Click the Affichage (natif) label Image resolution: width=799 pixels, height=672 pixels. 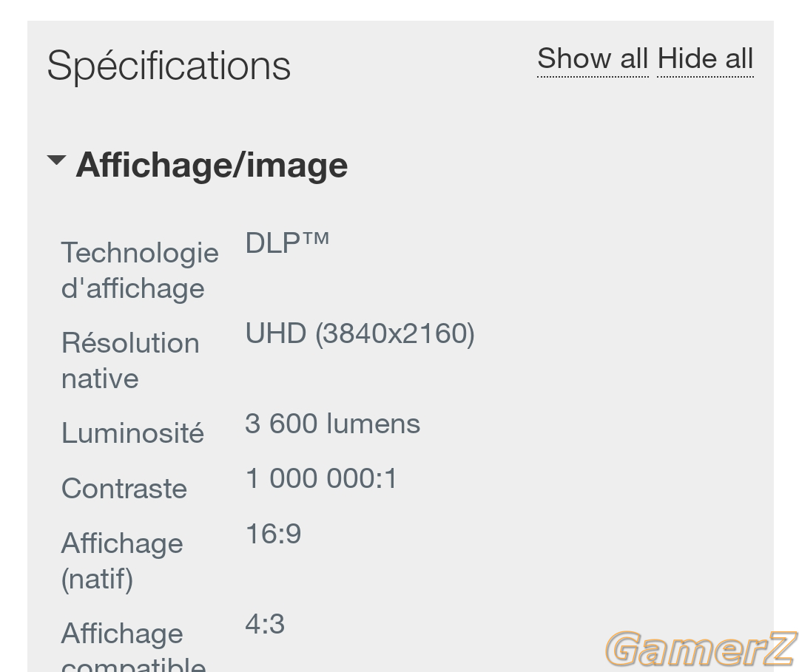tap(122, 560)
